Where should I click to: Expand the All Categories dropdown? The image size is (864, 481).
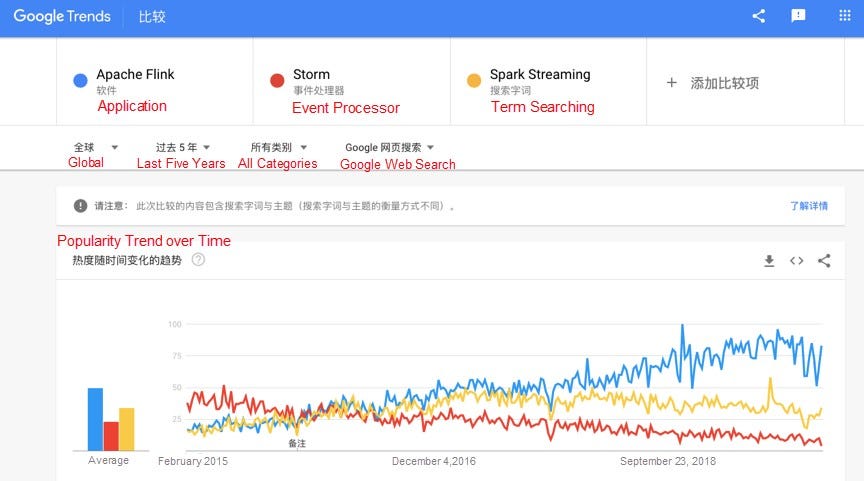pos(277,147)
